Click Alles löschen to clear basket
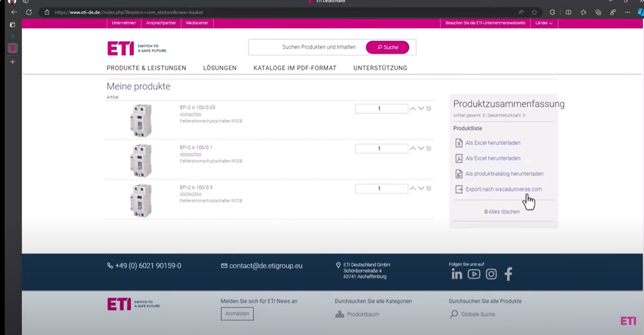 click(x=501, y=212)
